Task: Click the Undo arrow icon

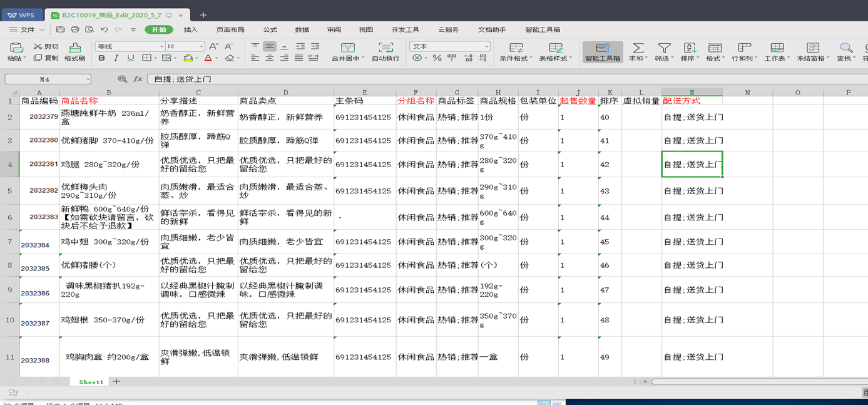Action: 104,29
